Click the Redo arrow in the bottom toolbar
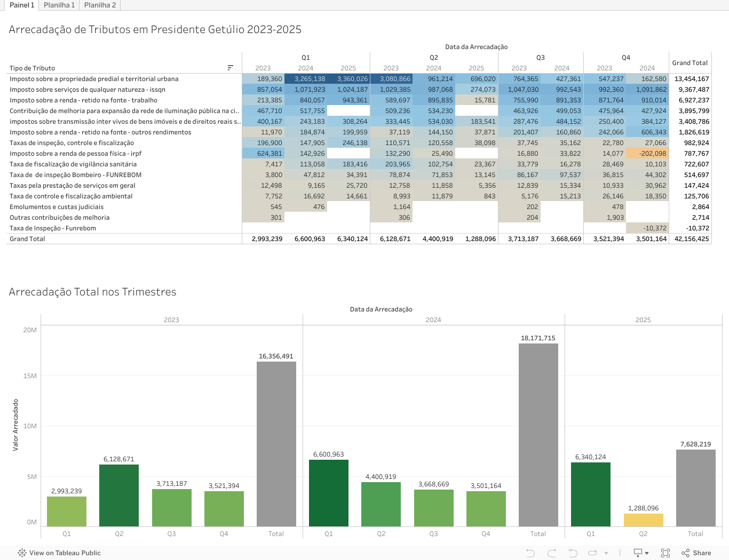Image resolution: width=729 pixels, height=560 pixels. (x=552, y=553)
